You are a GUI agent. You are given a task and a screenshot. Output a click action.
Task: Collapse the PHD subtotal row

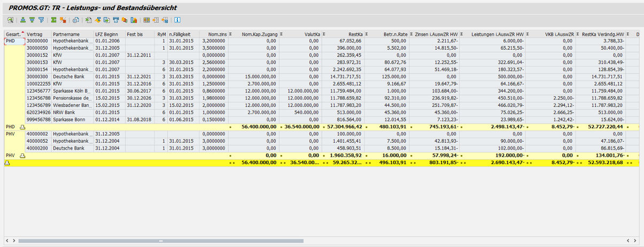22,127
